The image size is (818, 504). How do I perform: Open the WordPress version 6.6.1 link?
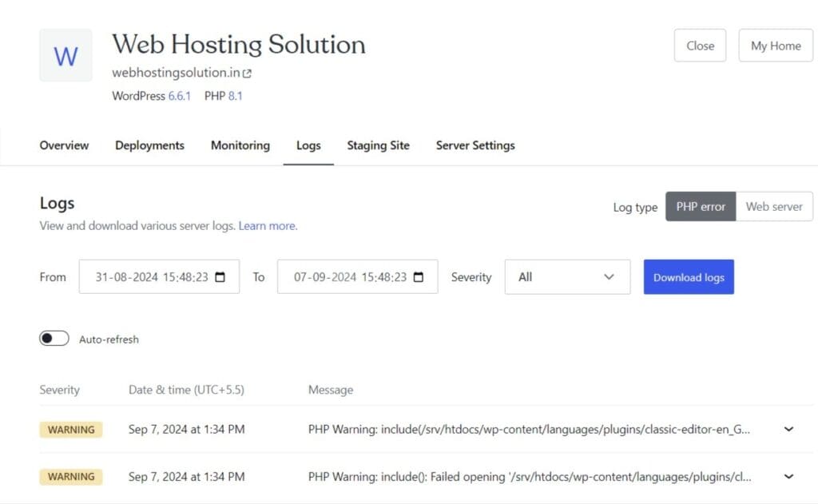point(179,96)
